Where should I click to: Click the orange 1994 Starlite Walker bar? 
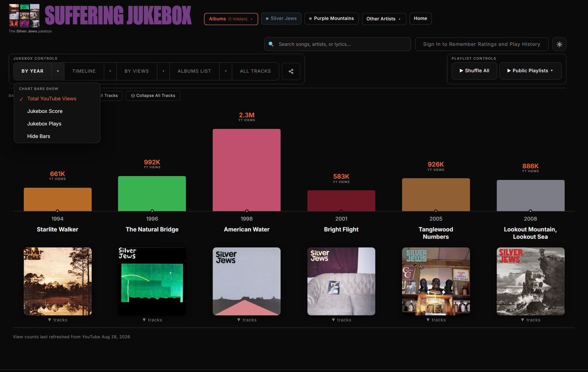58,200
